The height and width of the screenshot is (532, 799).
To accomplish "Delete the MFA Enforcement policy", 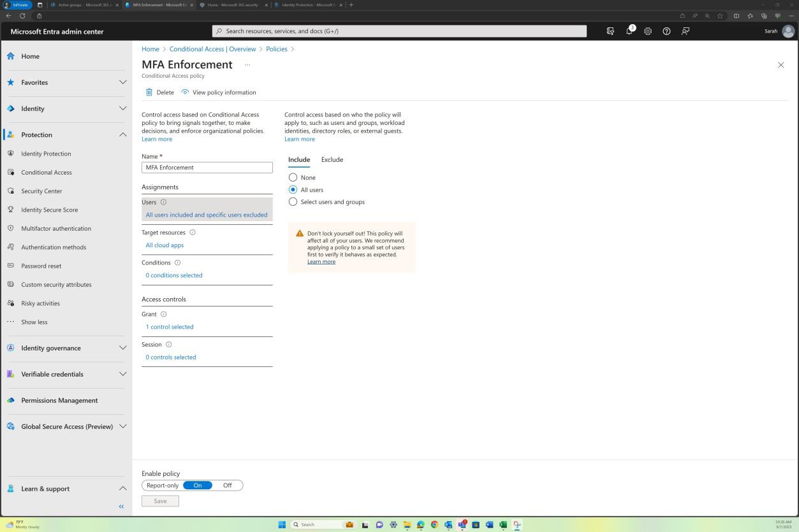I will [x=160, y=92].
